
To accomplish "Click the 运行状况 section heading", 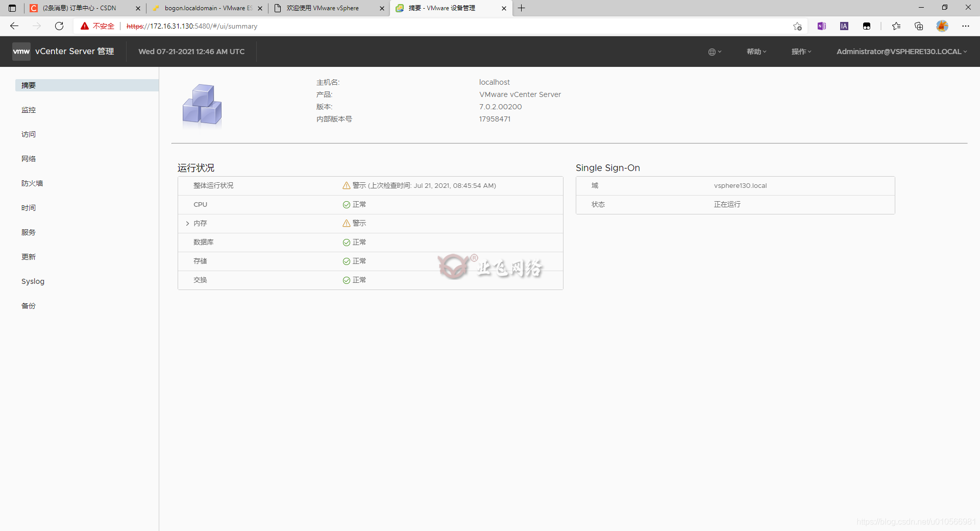I will pyautogui.click(x=196, y=168).
